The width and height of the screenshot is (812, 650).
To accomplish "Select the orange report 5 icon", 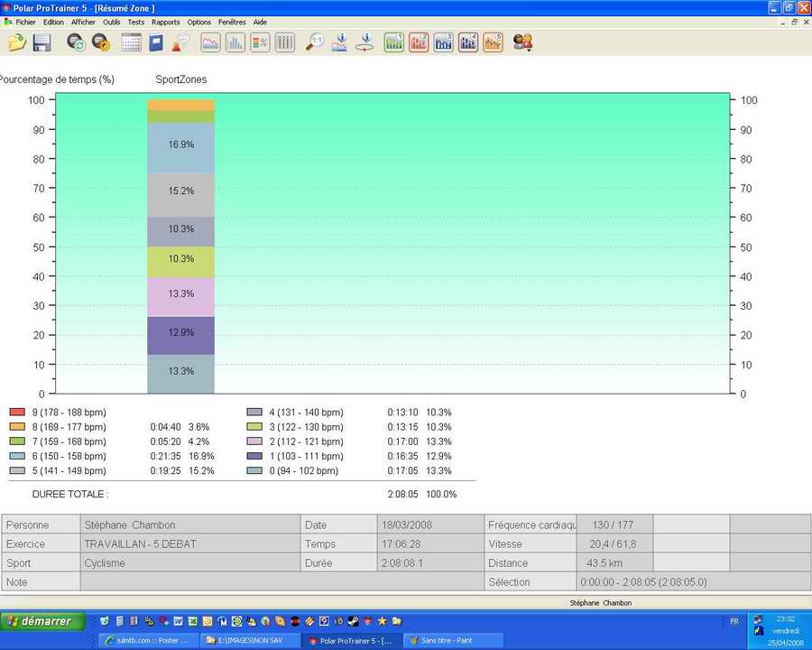I will [x=493, y=42].
